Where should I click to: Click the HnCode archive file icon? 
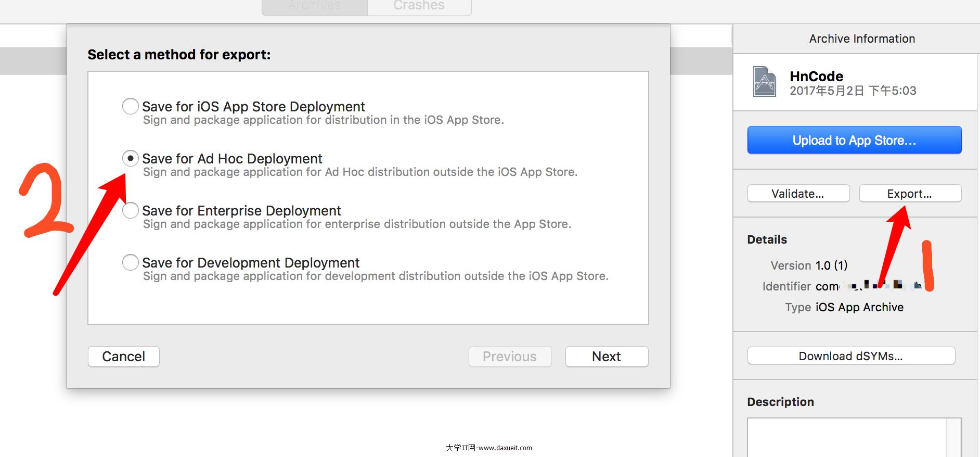[x=764, y=82]
